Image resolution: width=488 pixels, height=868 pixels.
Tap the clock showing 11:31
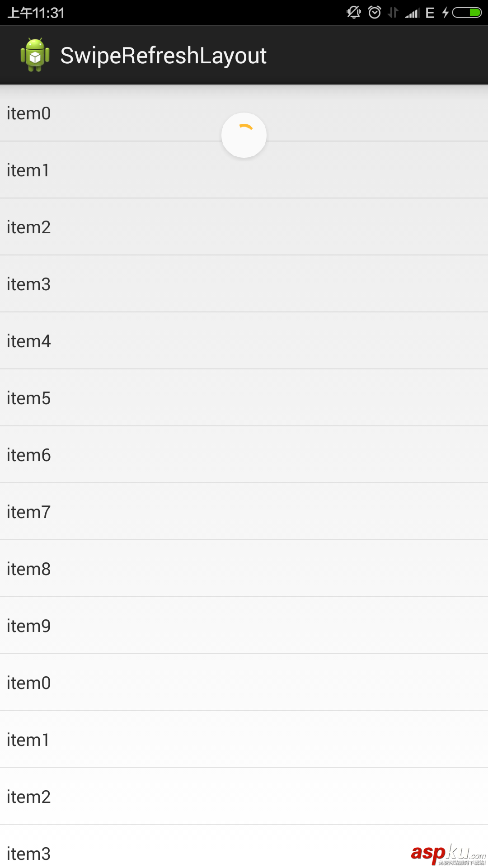36,13
